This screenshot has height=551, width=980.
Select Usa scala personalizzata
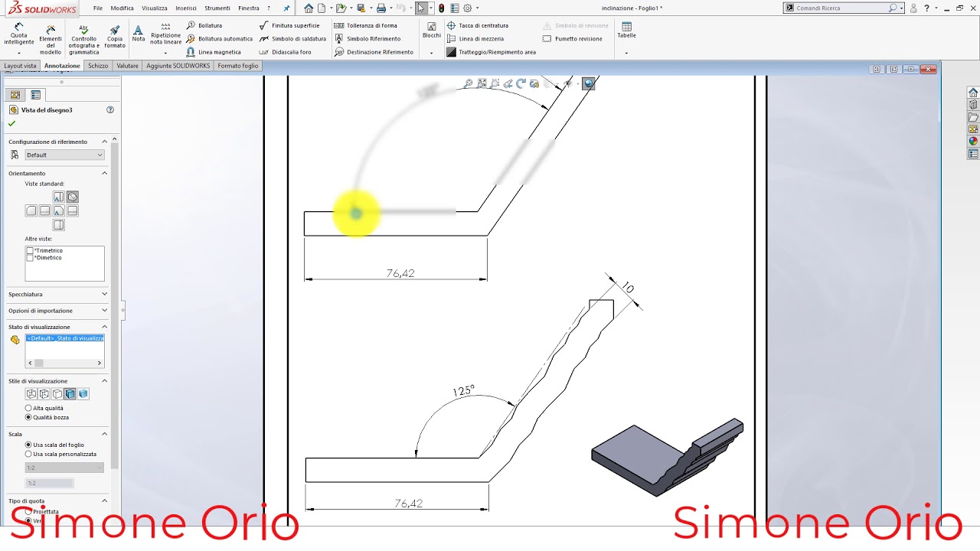click(29, 454)
